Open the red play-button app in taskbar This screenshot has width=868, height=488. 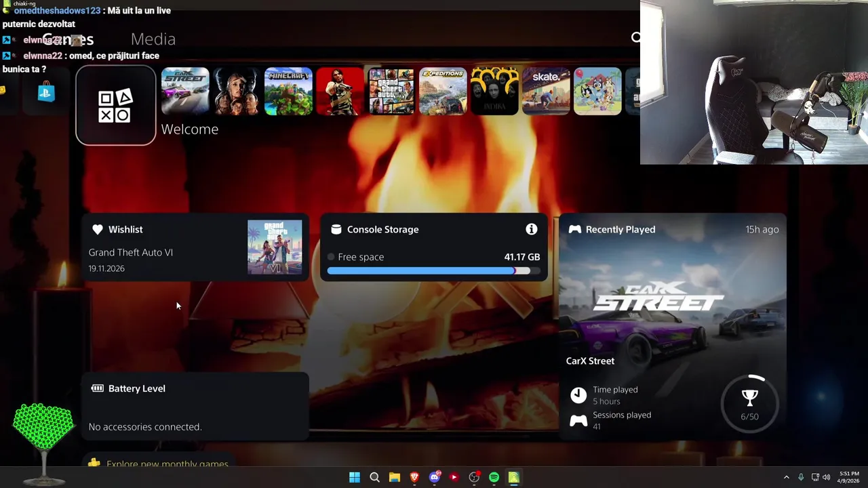454,477
